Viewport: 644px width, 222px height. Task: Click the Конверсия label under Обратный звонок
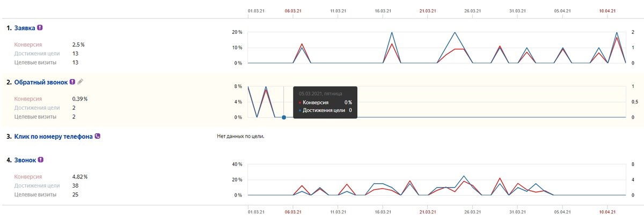[x=28, y=99]
